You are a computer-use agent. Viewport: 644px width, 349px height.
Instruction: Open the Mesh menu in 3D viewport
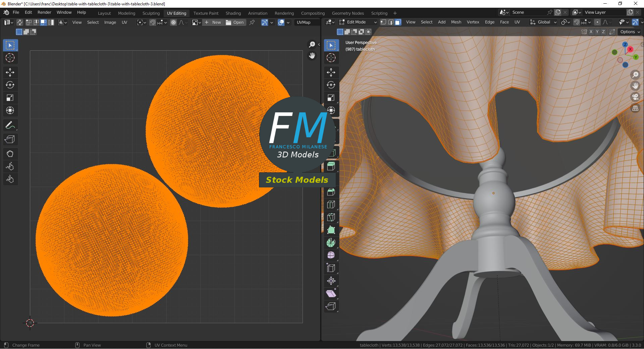pyautogui.click(x=456, y=22)
